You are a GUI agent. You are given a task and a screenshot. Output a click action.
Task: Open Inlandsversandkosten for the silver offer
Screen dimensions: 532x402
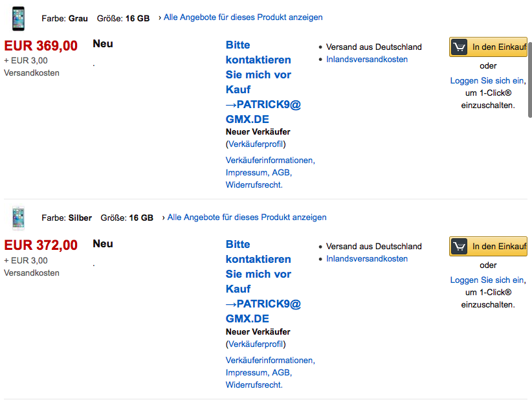(367, 259)
